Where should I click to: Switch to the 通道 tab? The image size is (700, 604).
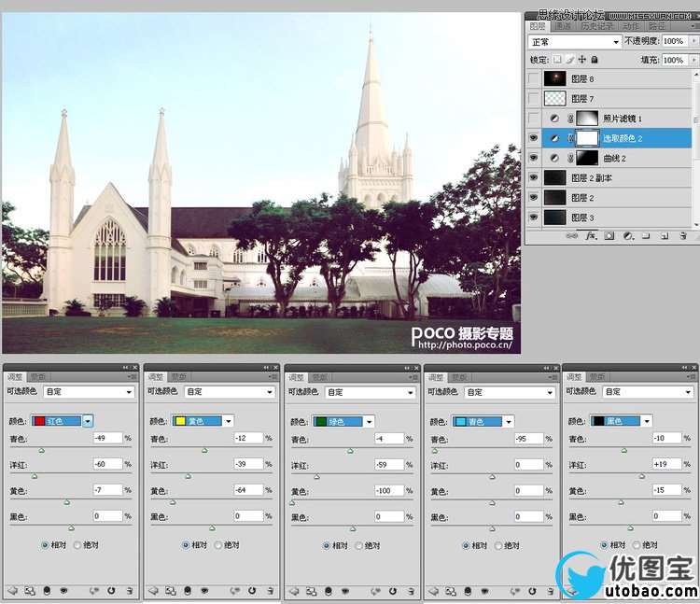[563, 27]
